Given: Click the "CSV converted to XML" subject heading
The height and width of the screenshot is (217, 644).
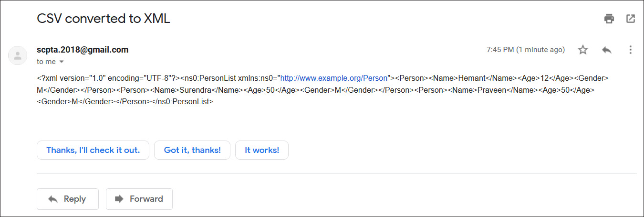Looking at the screenshot, I should [x=104, y=19].
